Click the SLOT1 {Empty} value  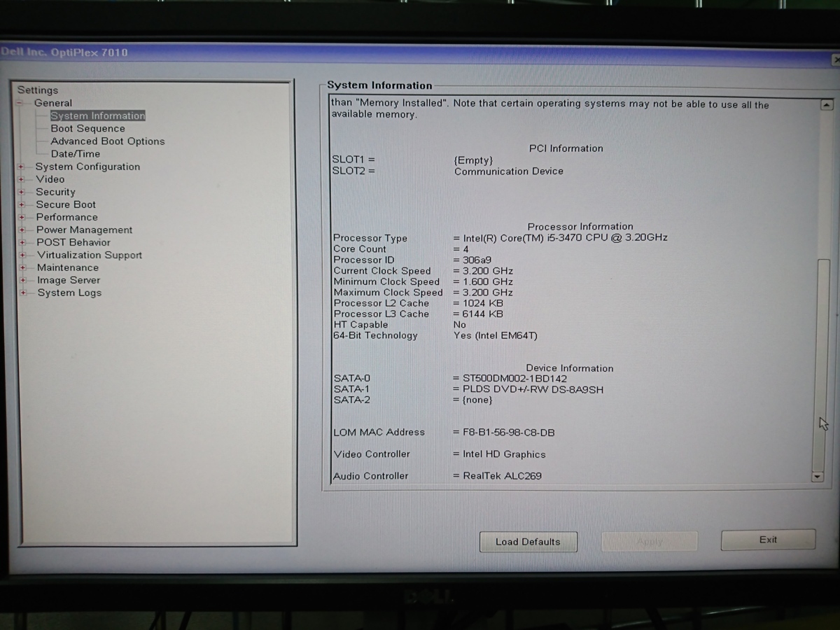(473, 160)
